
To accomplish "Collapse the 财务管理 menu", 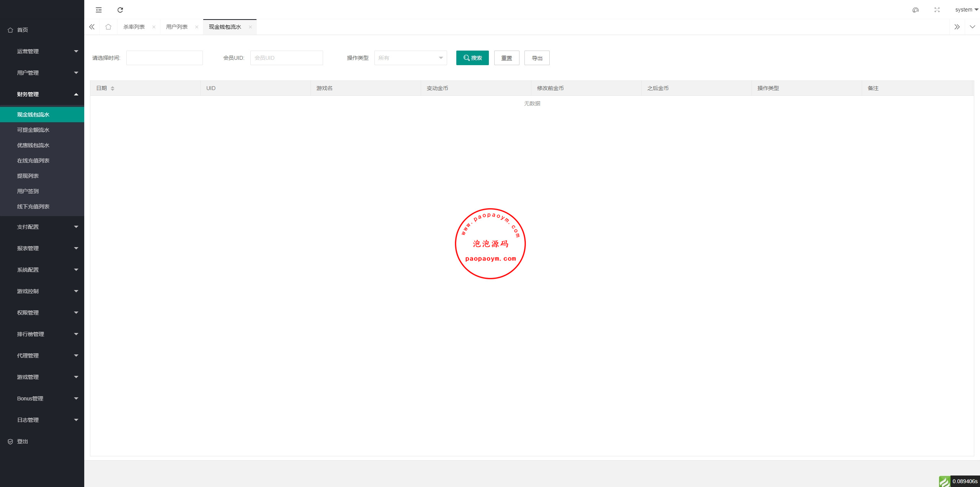I will click(x=42, y=94).
